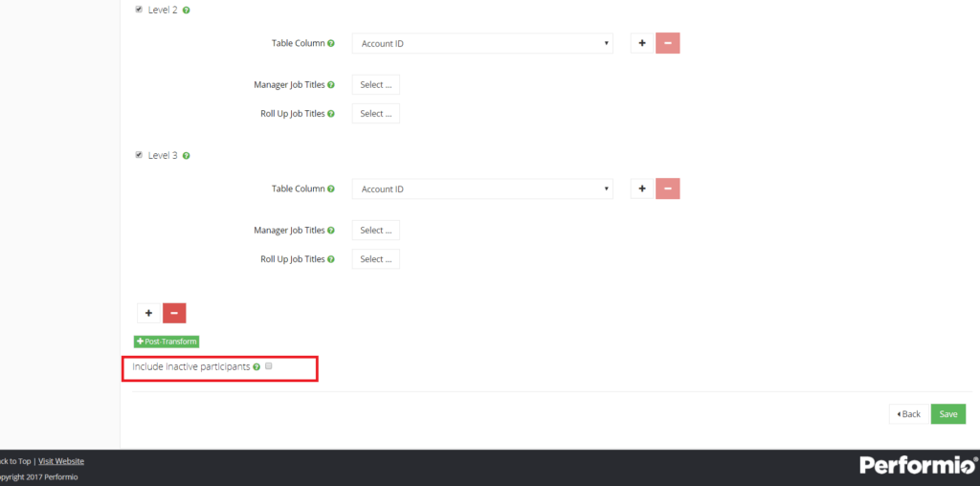This screenshot has width=980, height=486.
Task: Click the green Save button
Action: click(948, 413)
